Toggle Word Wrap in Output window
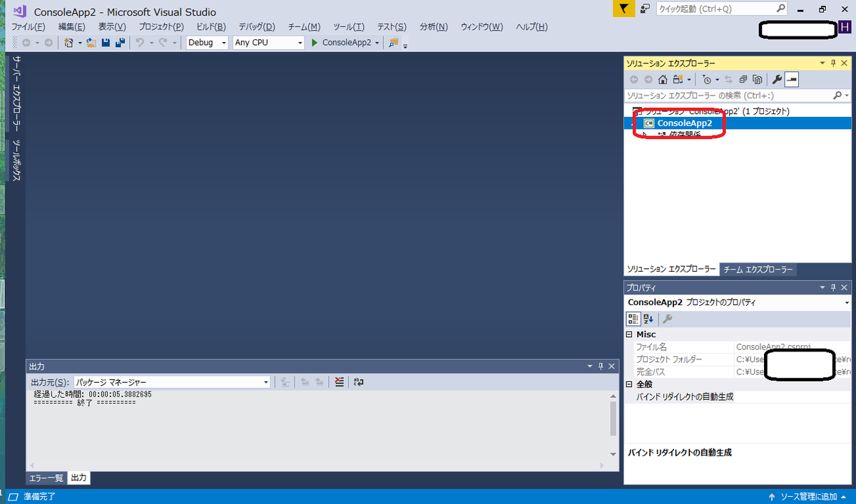 359,382
